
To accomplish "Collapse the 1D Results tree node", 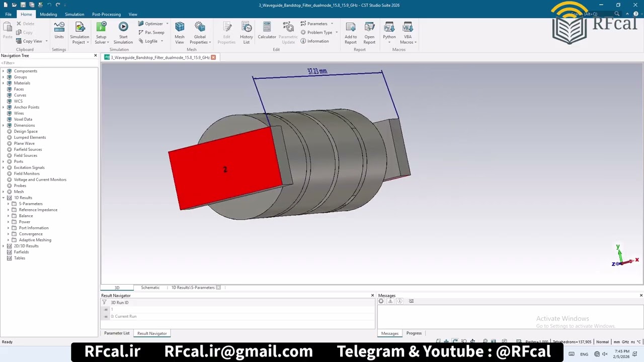I will point(3,198).
